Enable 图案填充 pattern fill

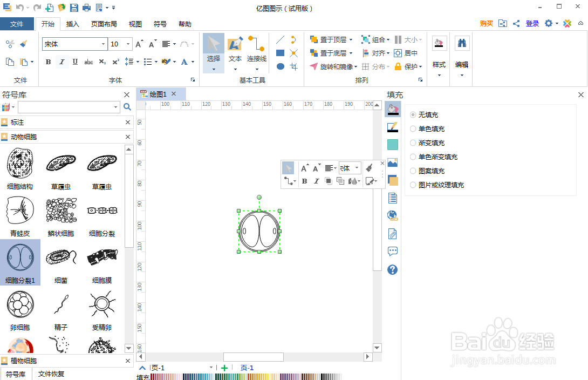(x=413, y=171)
